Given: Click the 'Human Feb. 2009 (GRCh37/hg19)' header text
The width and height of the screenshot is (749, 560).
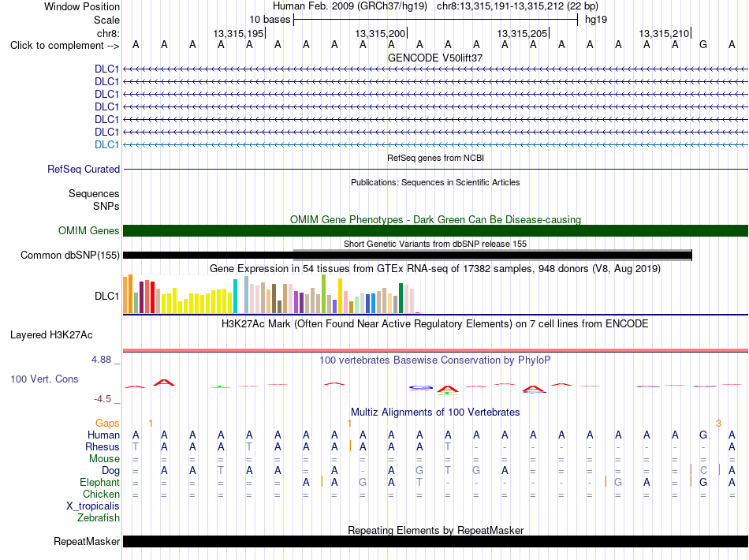Looking at the screenshot, I should click(x=349, y=6).
